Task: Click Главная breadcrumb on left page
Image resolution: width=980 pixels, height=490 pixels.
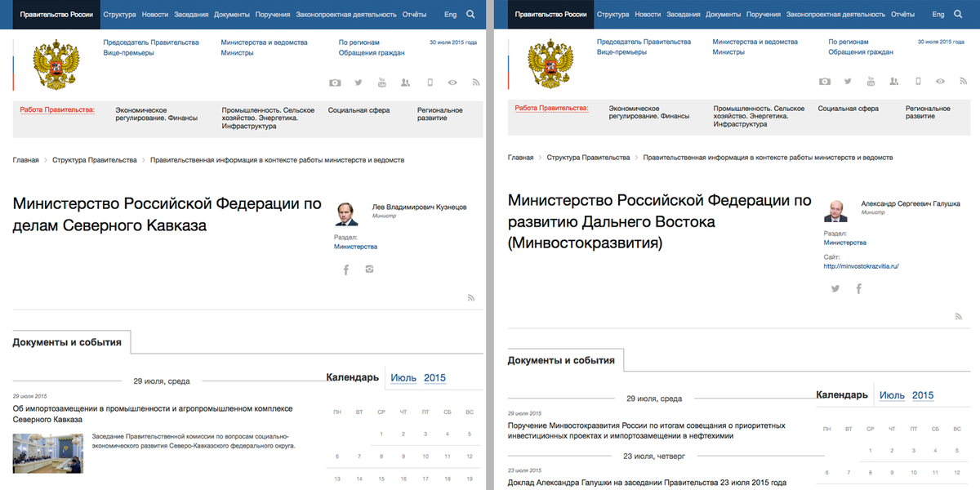Action: (x=25, y=160)
